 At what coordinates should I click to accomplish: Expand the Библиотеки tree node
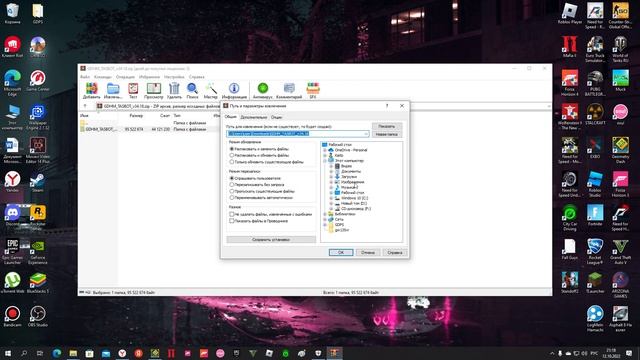coord(325,214)
